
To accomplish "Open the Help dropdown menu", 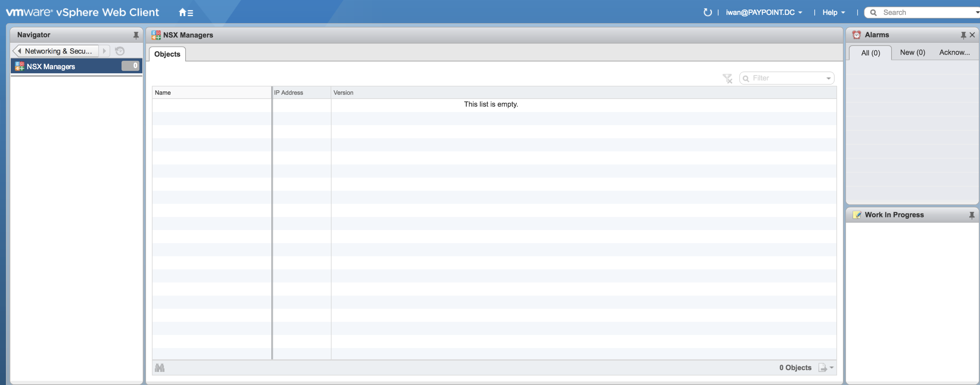I will point(833,13).
